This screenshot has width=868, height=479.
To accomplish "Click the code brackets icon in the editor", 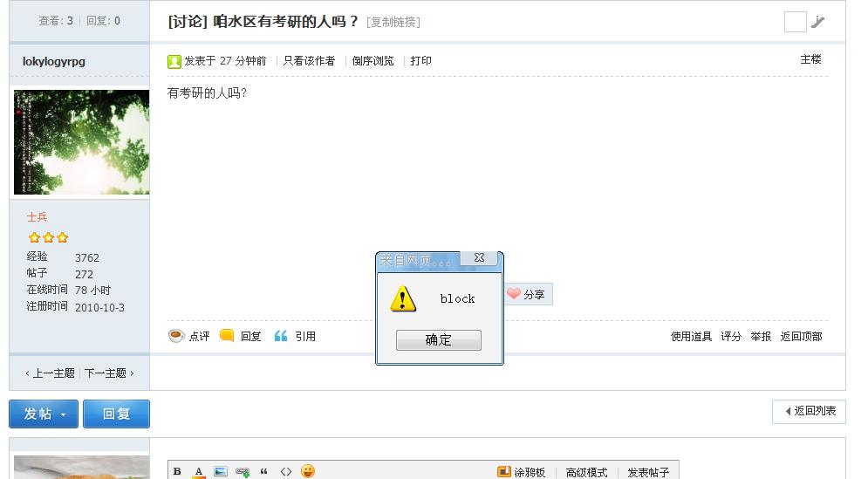I will (285, 471).
